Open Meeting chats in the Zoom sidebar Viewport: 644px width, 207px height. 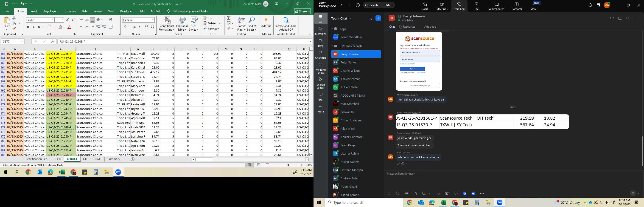pos(321,68)
